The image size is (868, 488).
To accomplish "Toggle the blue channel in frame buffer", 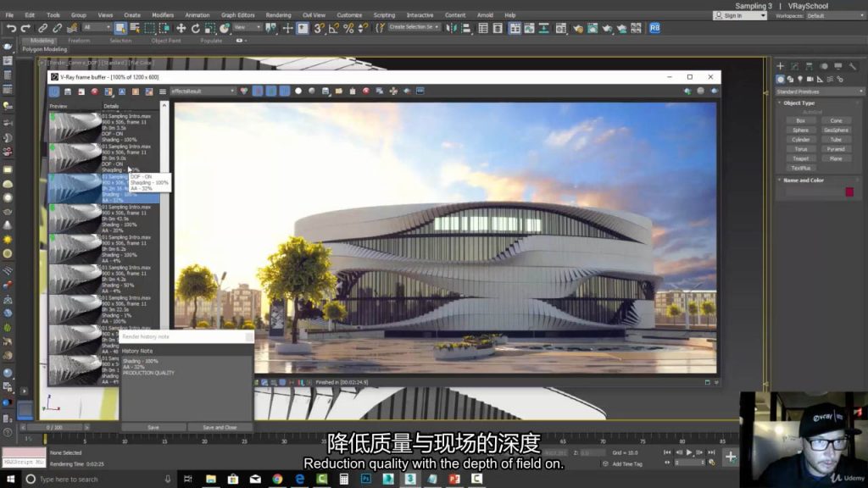I will click(285, 91).
